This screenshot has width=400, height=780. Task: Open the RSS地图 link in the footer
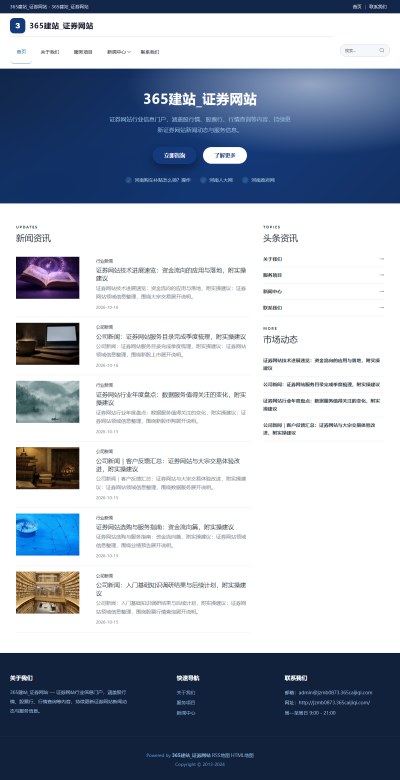point(220,755)
